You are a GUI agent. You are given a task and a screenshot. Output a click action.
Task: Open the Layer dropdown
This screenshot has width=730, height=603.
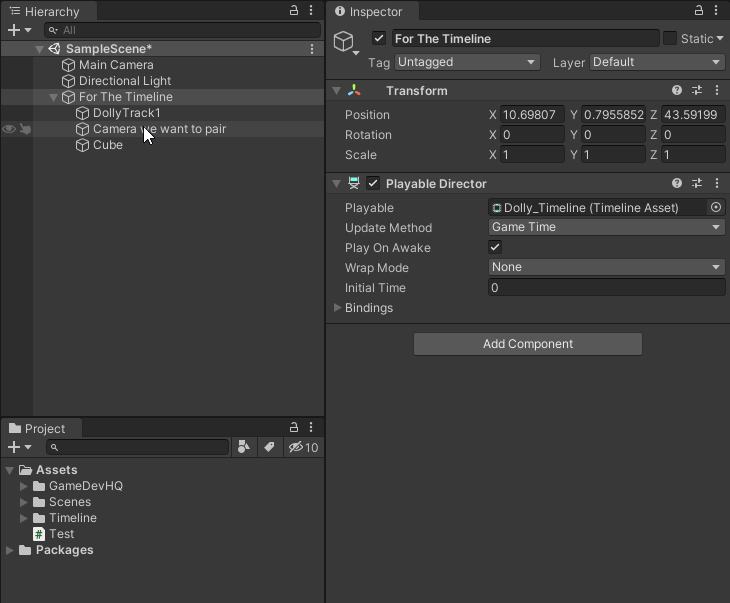click(657, 62)
